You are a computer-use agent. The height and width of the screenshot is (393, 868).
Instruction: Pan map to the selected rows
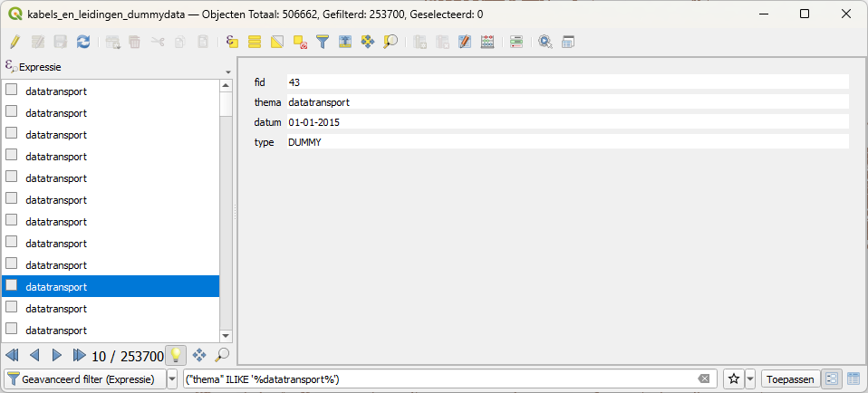[368, 42]
